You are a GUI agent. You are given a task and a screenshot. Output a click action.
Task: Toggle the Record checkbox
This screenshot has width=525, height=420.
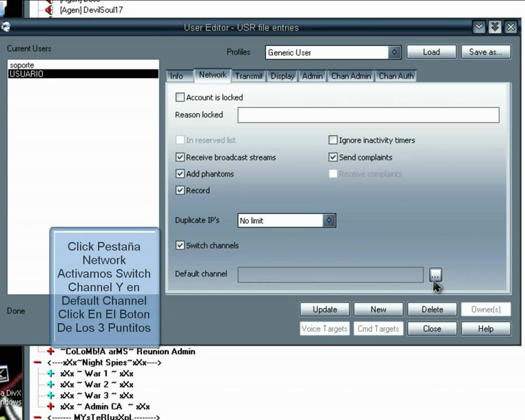tap(180, 190)
